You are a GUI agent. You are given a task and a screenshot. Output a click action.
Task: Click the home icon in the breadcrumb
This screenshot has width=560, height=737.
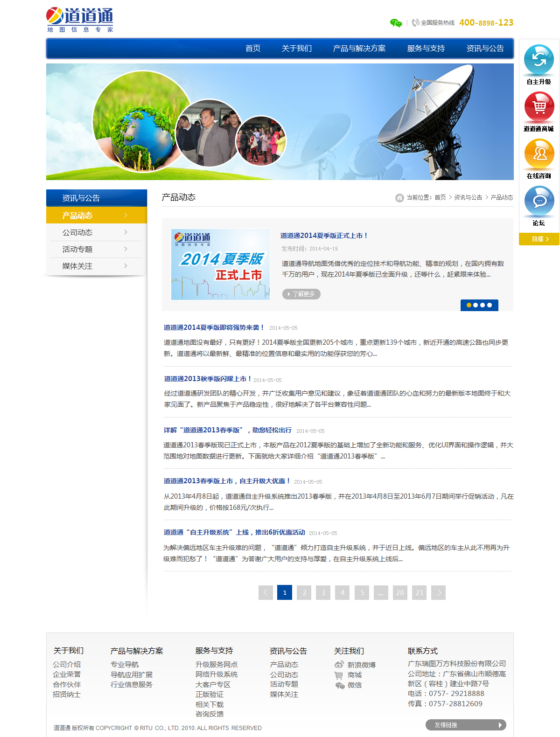pos(399,198)
